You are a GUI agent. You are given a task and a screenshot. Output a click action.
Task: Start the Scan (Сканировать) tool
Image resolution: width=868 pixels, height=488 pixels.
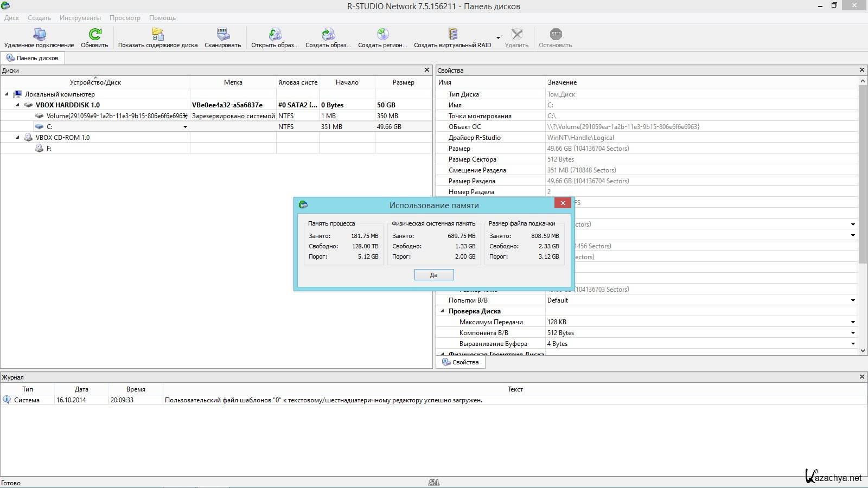pos(223,35)
